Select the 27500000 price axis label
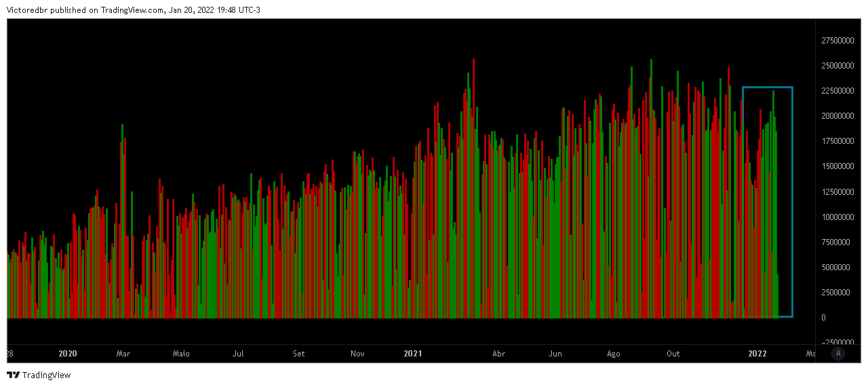The height and width of the screenshot is (387, 868). point(837,41)
